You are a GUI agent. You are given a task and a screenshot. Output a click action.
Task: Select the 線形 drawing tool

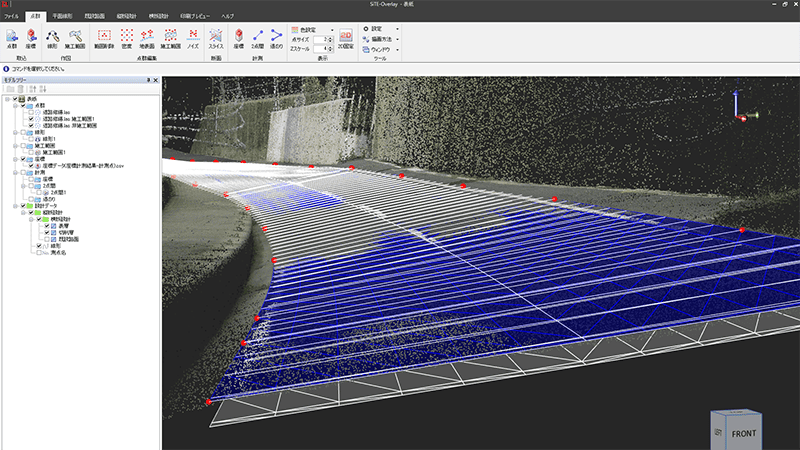pyautogui.click(x=52, y=39)
